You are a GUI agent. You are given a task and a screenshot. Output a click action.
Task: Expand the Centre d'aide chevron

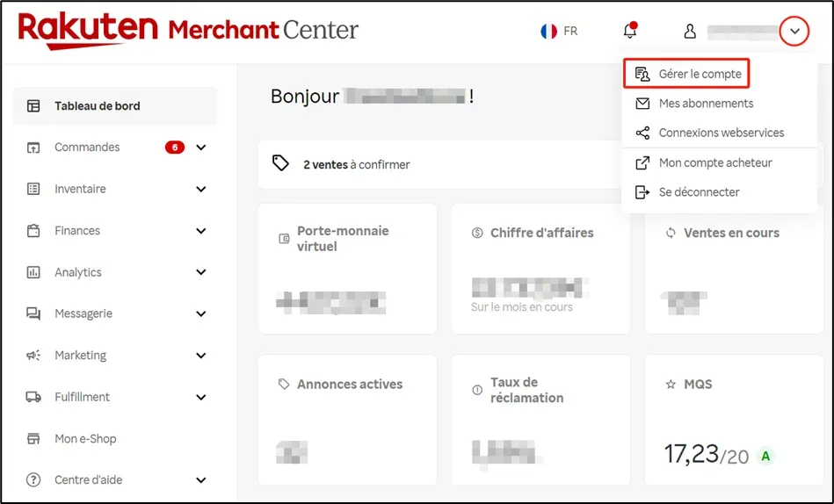(x=201, y=480)
